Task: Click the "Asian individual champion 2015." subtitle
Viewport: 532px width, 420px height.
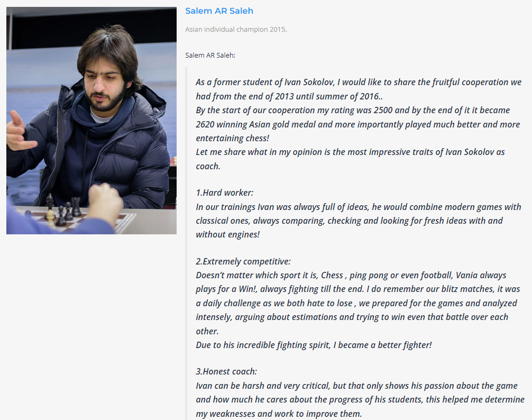Action: click(x=236, y=29)
